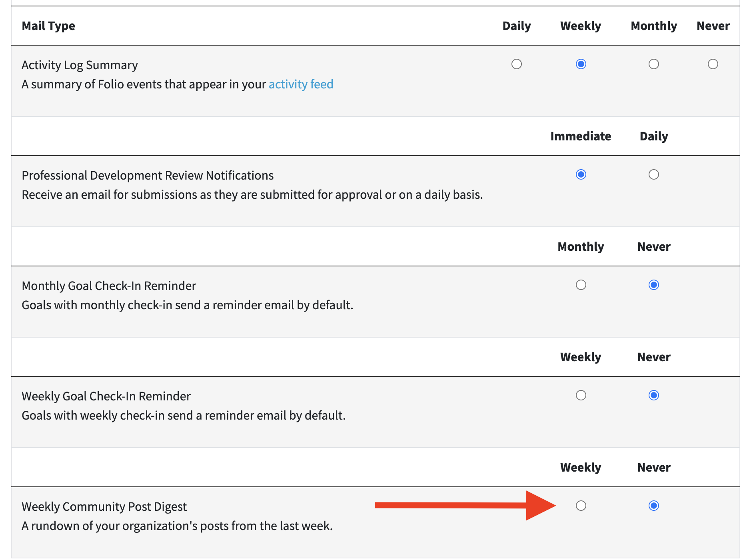Set Monthly Goal Check-In Reminder to Never
This screenshot has width=751, height=560.
[x=653, y=285]
